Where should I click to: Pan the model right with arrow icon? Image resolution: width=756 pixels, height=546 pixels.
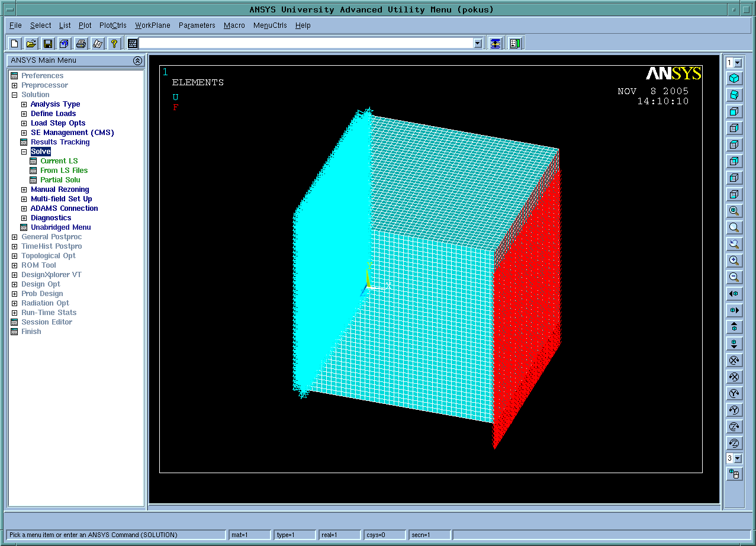tap(734, 310)
